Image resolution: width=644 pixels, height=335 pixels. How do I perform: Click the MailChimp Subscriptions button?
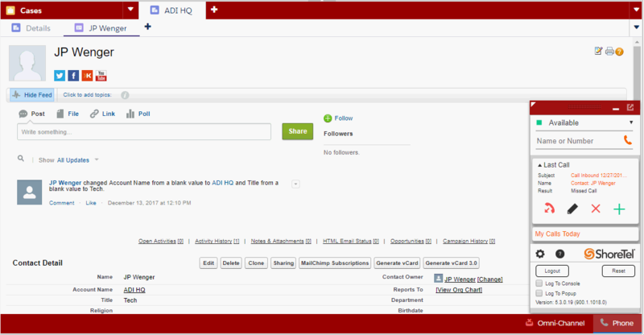coord(335,263)
